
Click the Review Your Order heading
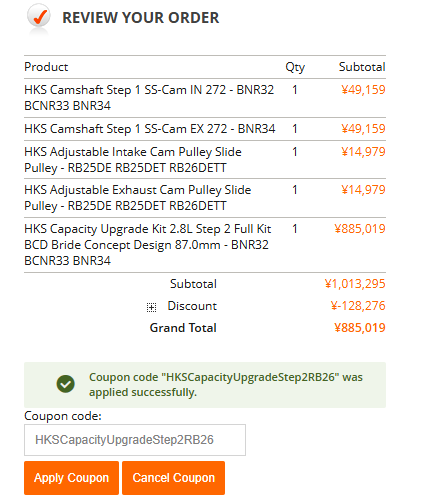click(141, 18)
